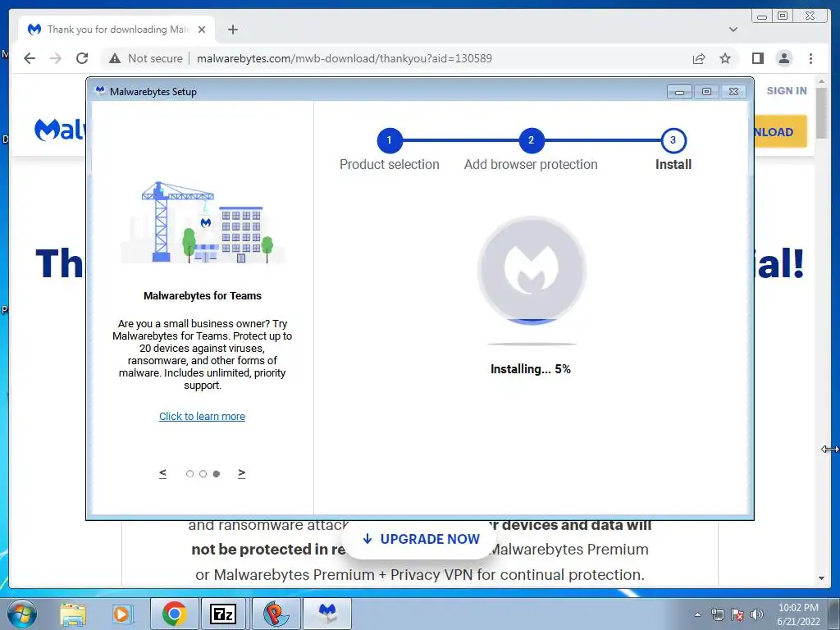
Task: Click the Chrome forward arrow
Action: tap(56, 58)
